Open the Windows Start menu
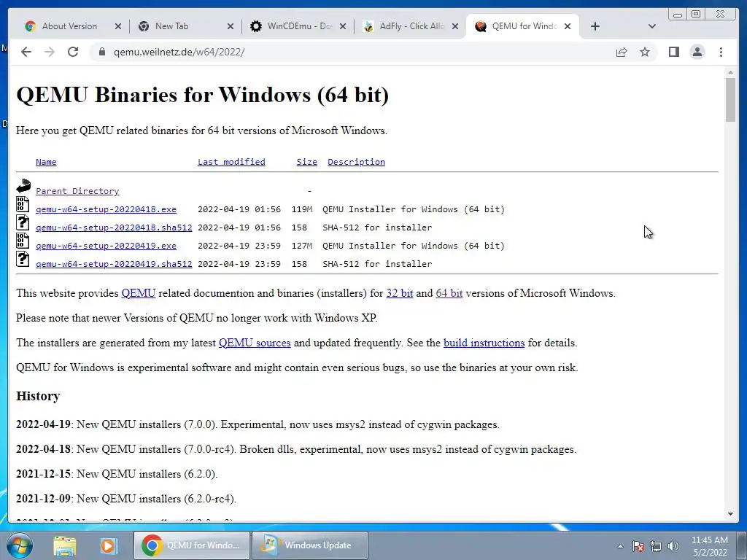This screenshot has width=747, height=560. [x=20, y=545]
